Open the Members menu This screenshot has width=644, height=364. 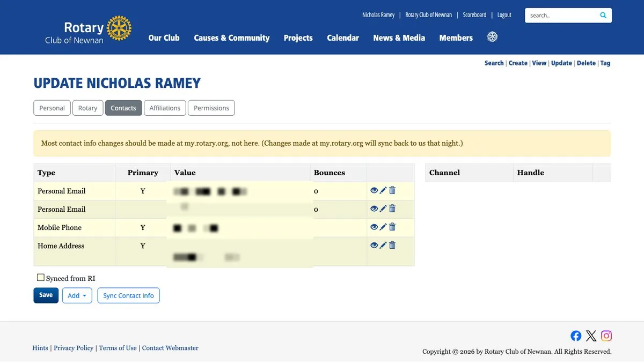pyautogui.click(x=456, y=38)
